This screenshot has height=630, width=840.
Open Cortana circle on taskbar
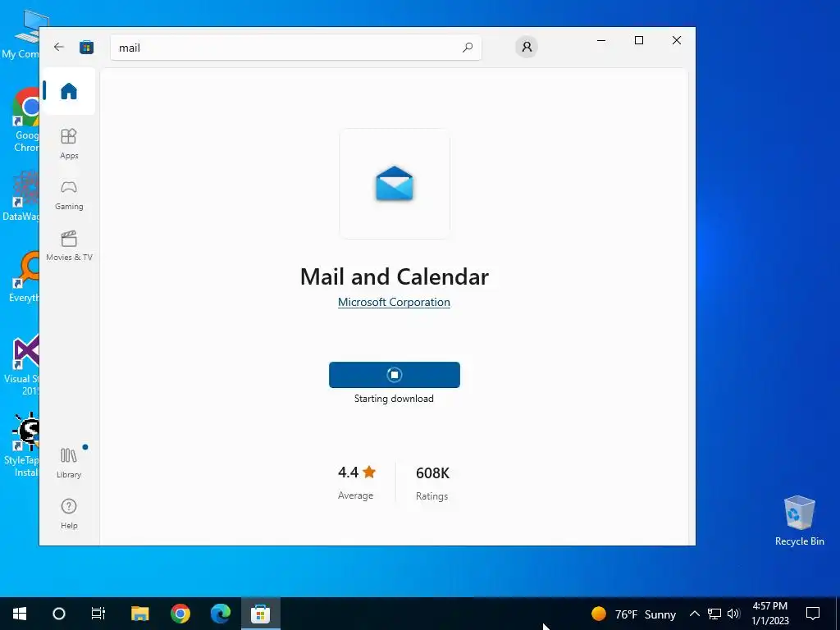(x=59, y=614)
